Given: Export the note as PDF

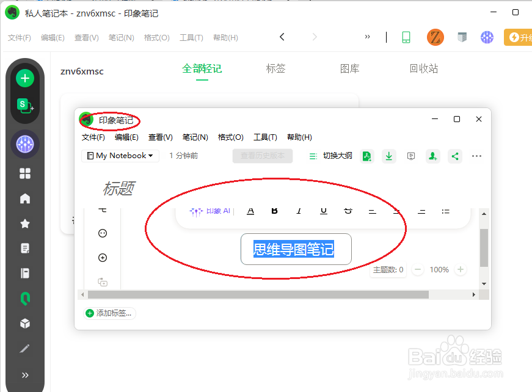Looking at the screenshot, I should click(367, 156).
